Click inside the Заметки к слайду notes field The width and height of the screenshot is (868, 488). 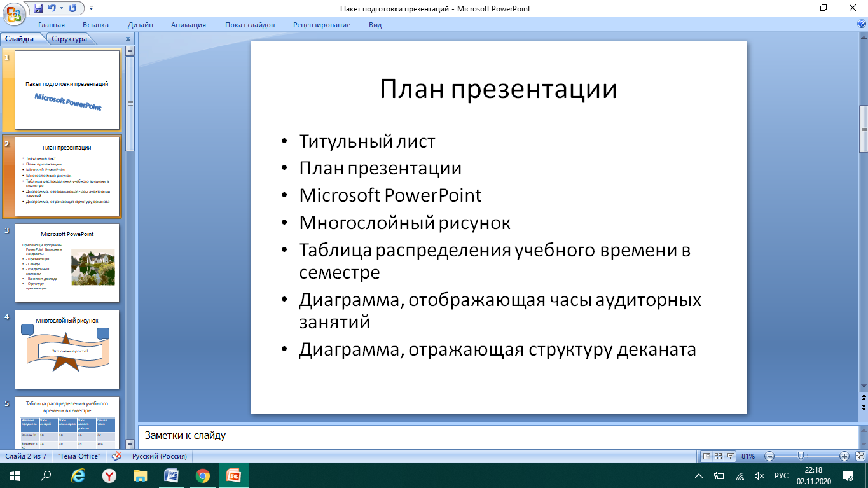pos(497,436)
